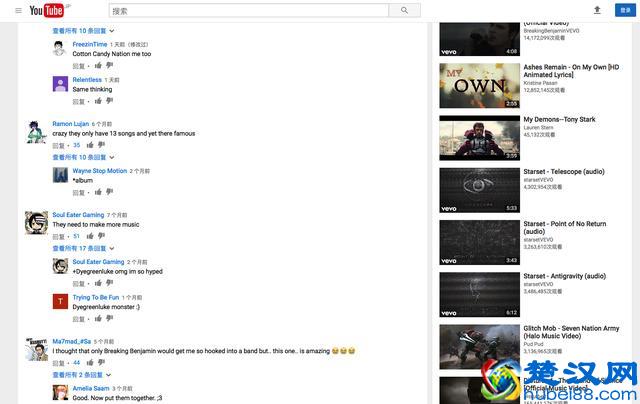
Task: Open FreezinTime's channel name link
Action: click(90, 44)
